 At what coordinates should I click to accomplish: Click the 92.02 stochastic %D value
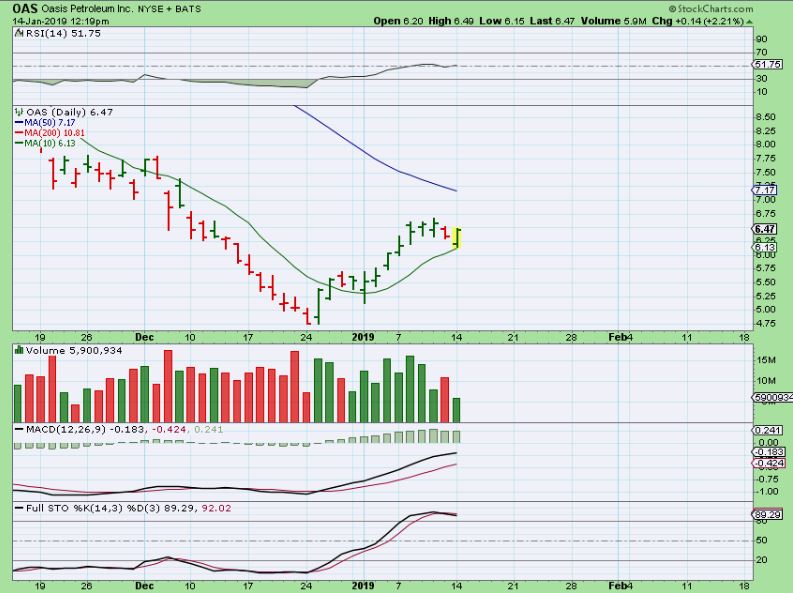click(x=216, y=508)
